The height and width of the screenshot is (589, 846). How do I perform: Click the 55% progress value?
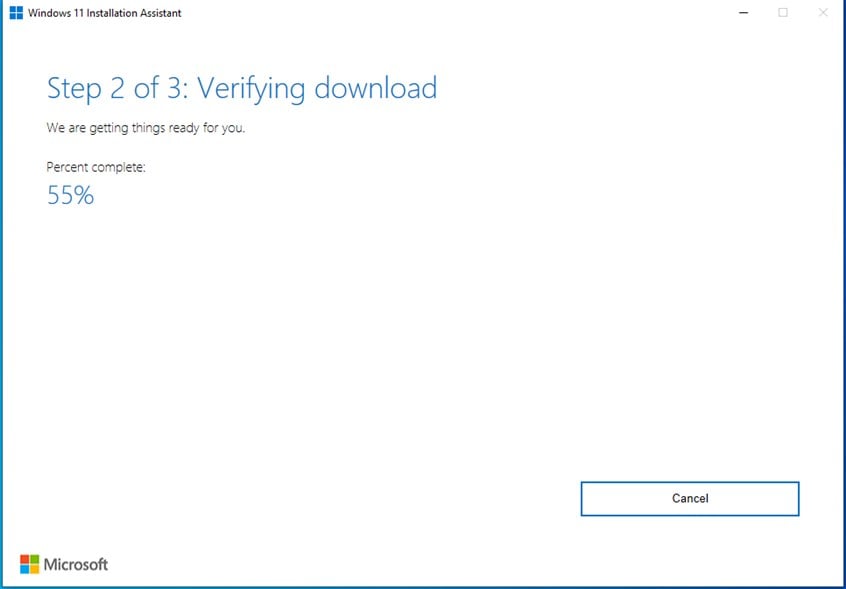click(70, 196)
